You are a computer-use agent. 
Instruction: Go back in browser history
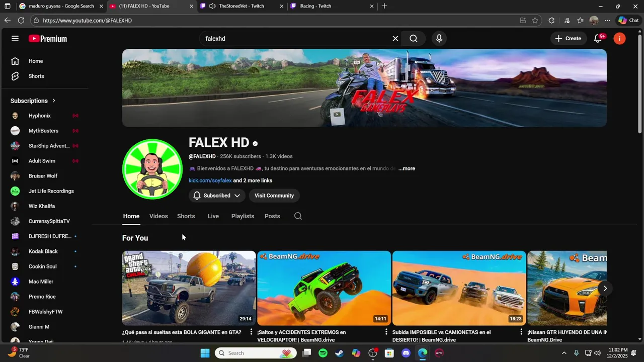pos(7,21)
